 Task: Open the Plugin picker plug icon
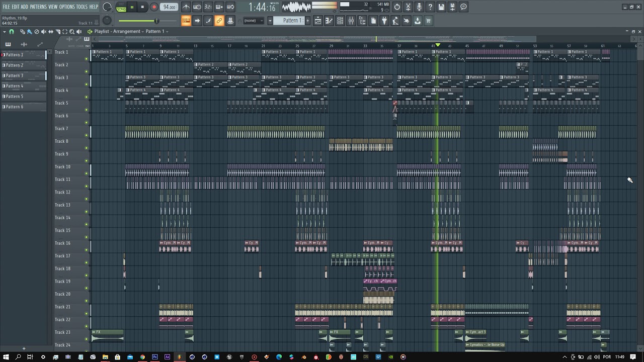click(384, 21)
